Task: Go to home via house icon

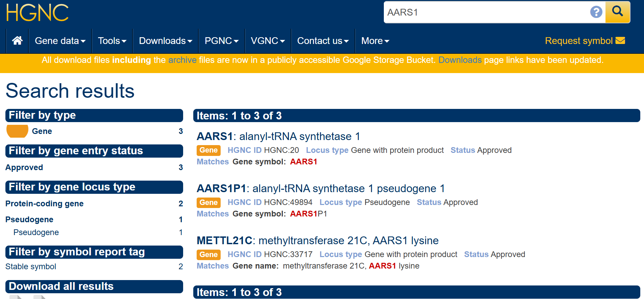Action: [18, 41]
